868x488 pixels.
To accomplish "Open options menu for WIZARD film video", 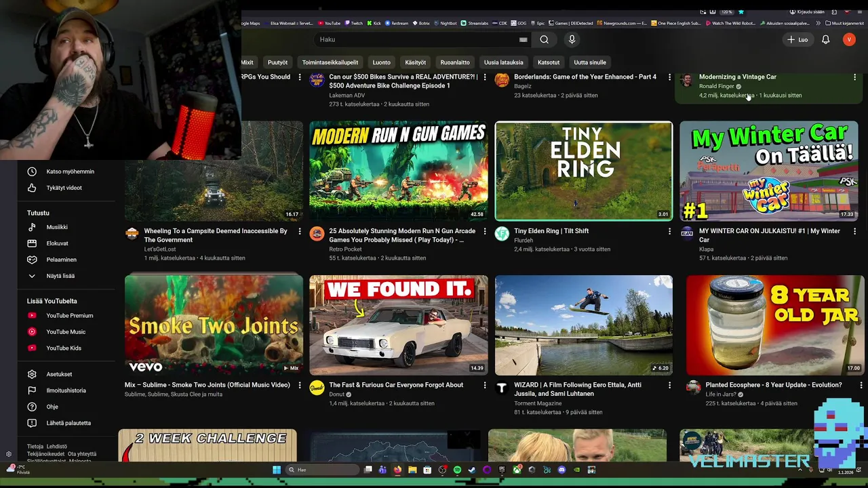I will point(669,385).
